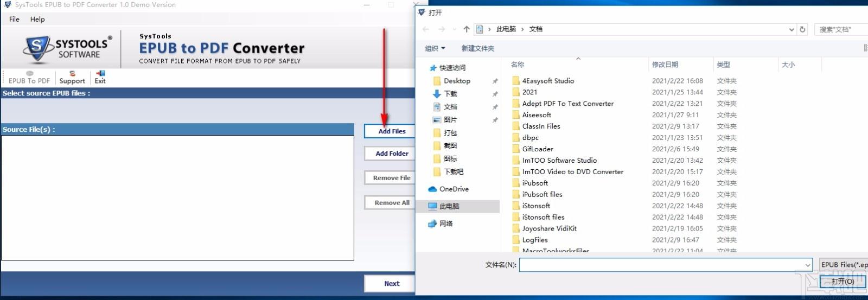Select the iStonsoft files folder
Viewport: 868px width, 300px height.
[x=543, y=218]
